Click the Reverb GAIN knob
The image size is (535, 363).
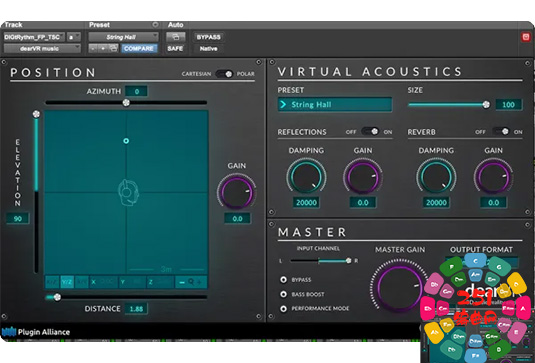tap(493, 177)
